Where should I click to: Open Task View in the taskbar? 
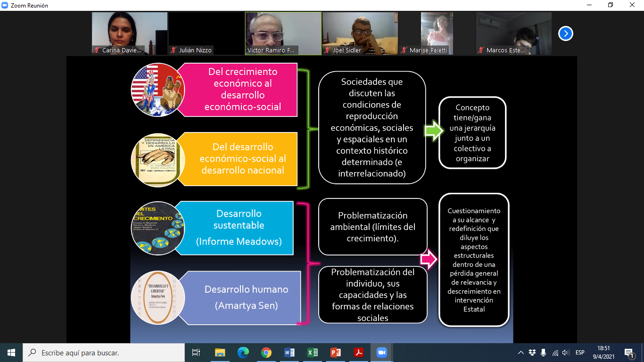196,353
